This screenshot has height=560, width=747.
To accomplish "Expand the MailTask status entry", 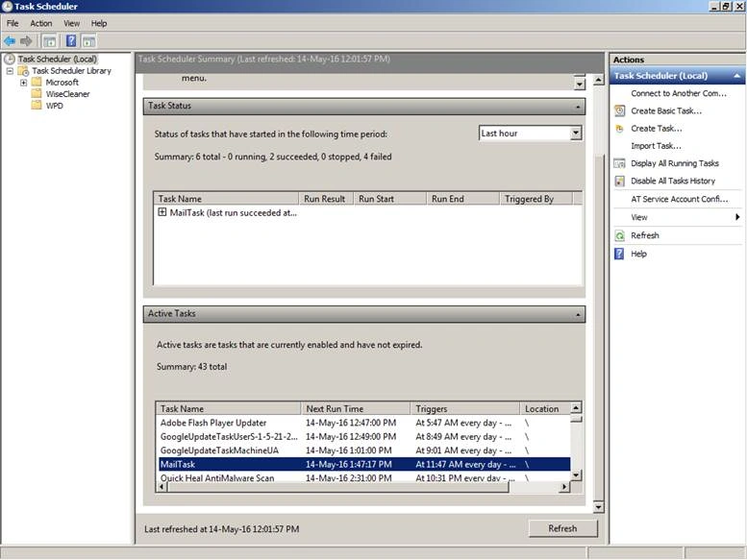I will (162, 212).
